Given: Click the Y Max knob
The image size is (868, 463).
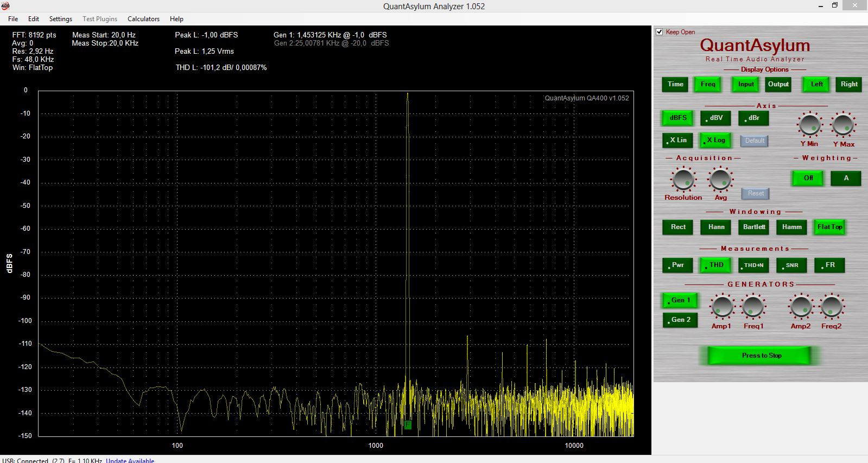Looking at the screenshot, I should (843, 125).
